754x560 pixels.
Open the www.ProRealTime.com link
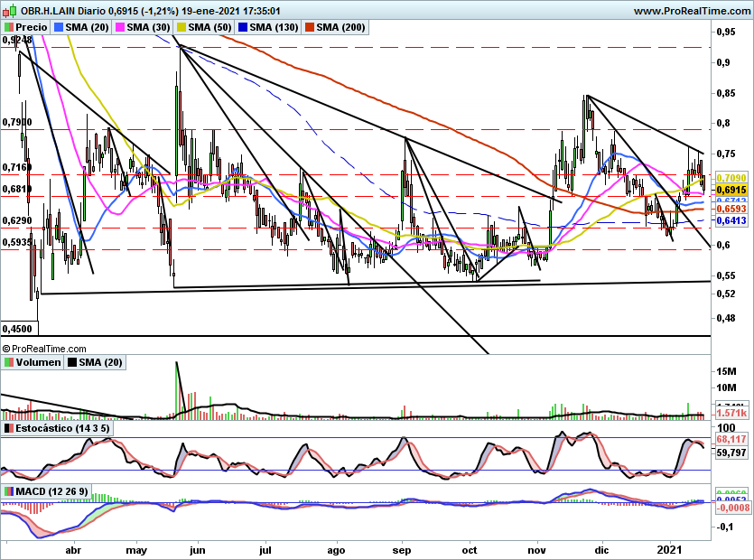point(692,11)
